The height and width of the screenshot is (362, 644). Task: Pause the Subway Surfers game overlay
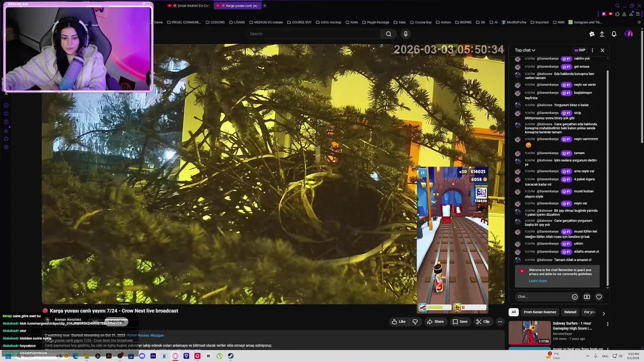pyautogui.click(x=423, y=172)
